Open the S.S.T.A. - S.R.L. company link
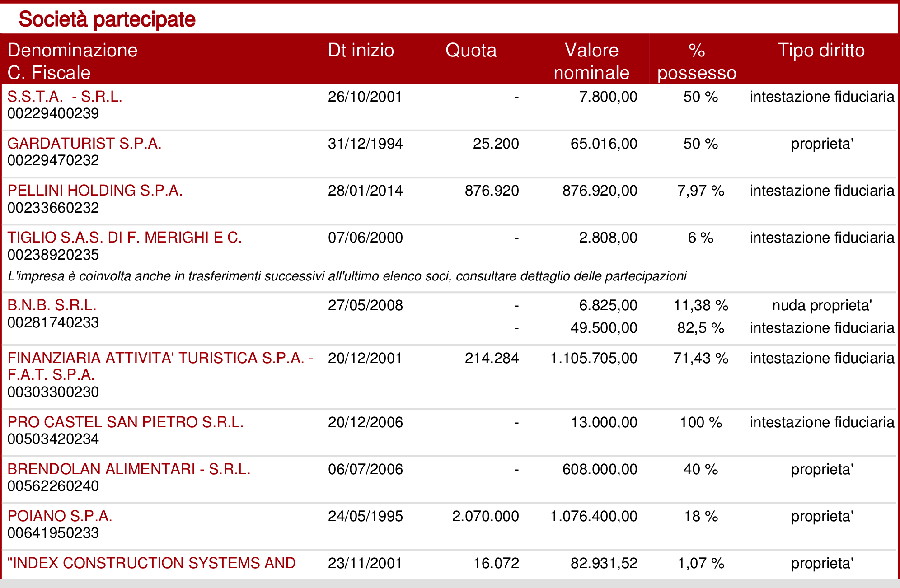The image size is (900, 588). (65, 97)
